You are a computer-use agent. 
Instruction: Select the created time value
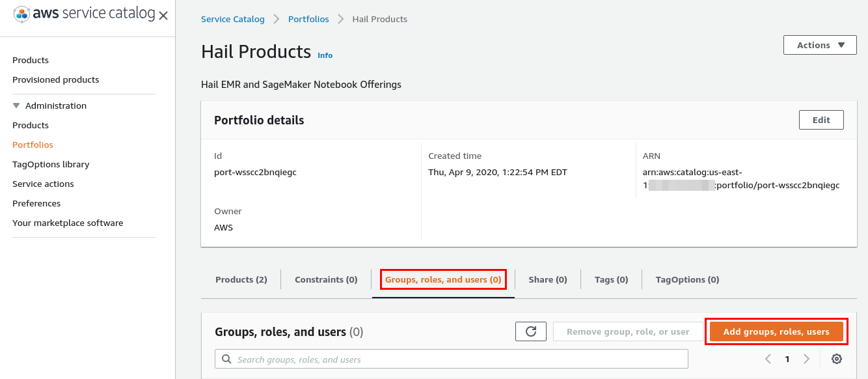click(498, 172)
